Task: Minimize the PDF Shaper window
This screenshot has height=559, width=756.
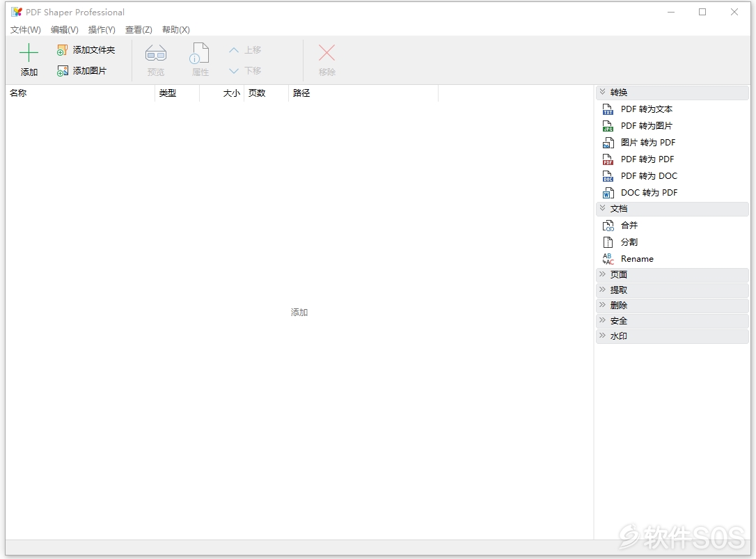Action: click(670, 12)
